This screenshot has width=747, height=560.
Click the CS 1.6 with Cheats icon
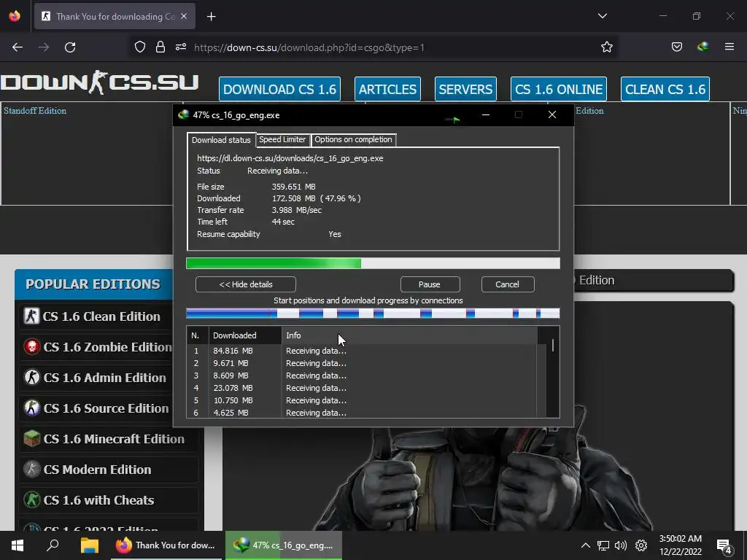(x=31, y=499)
